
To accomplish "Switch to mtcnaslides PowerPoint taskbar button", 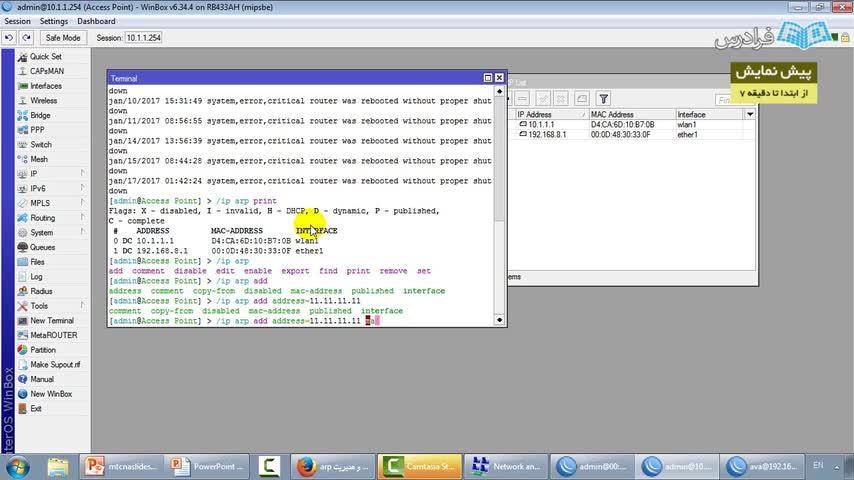I will 121,467.
